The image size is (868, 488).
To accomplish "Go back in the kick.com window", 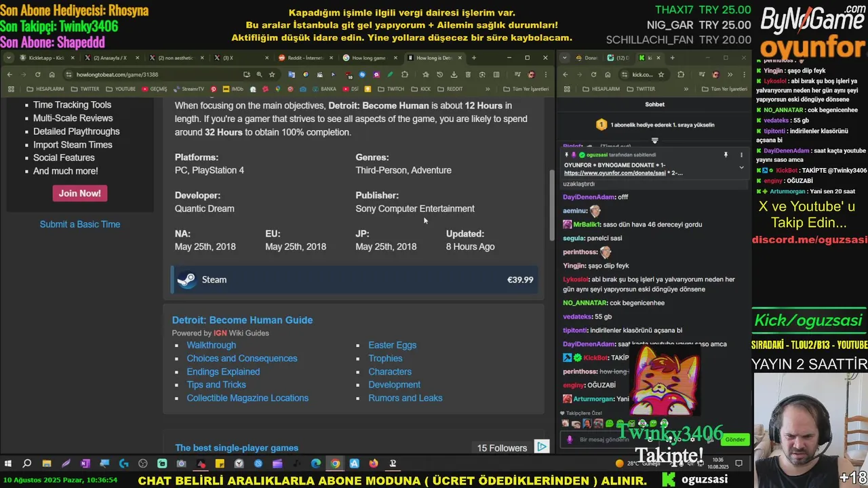I will pyautogui.click(x=566, y=75).
